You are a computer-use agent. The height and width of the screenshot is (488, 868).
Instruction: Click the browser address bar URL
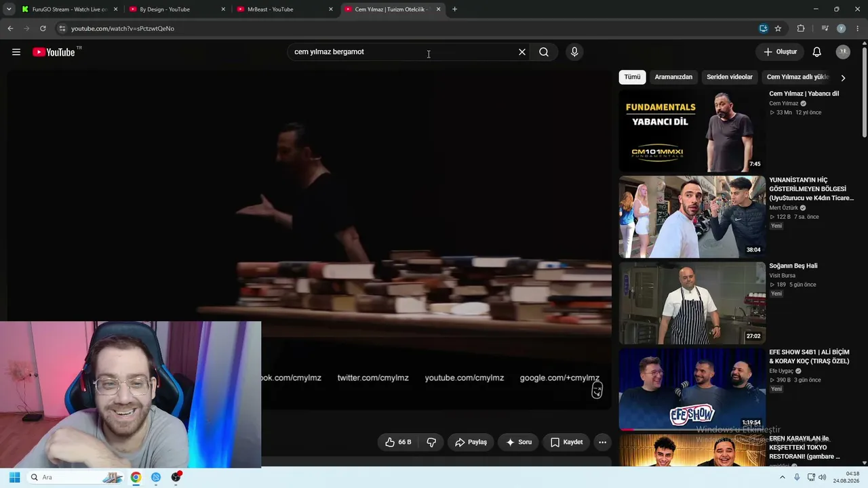coord(123,28)
